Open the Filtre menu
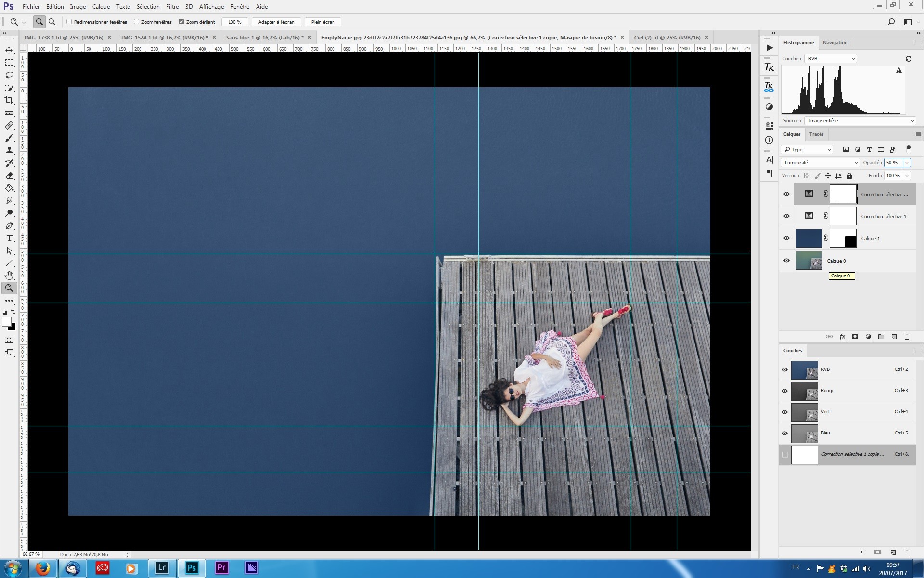Image resolution: width=924 pixels, height=578 pixels. [x=172, y=7]
